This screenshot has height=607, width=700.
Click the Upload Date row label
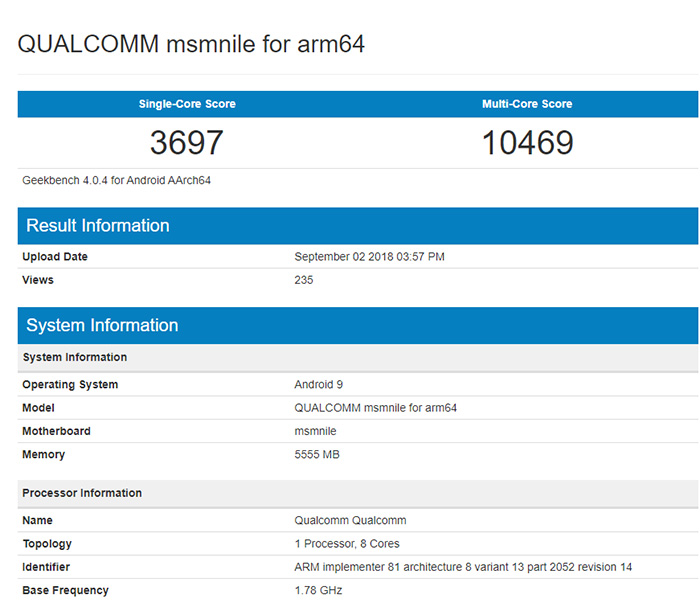pyautogui.click(x=55, y=257)
